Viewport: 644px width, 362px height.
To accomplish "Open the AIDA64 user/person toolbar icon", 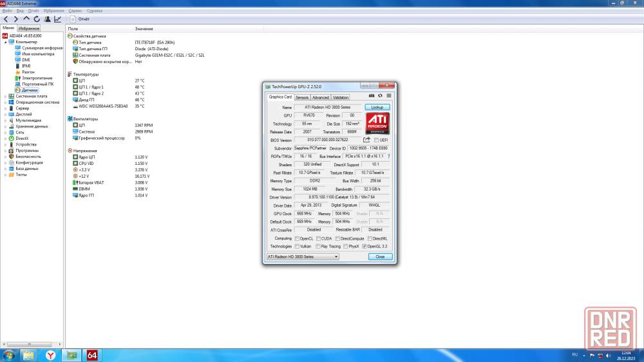I will coord(47,19).
